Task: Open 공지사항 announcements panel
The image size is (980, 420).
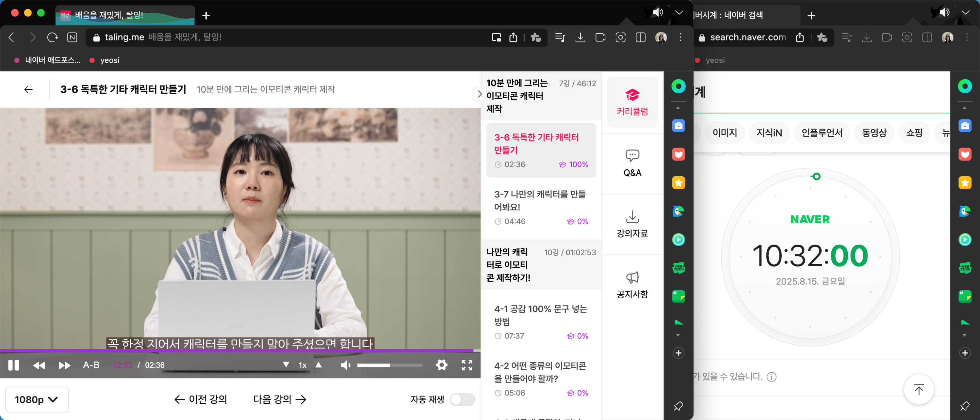Action: click(x=632, y=285)
